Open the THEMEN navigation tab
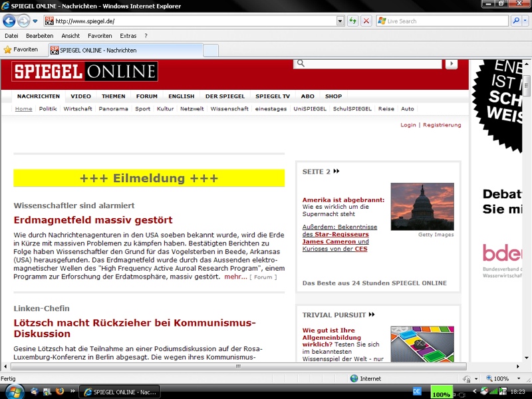This screenshot has width=532, height=399. (113, 96)
